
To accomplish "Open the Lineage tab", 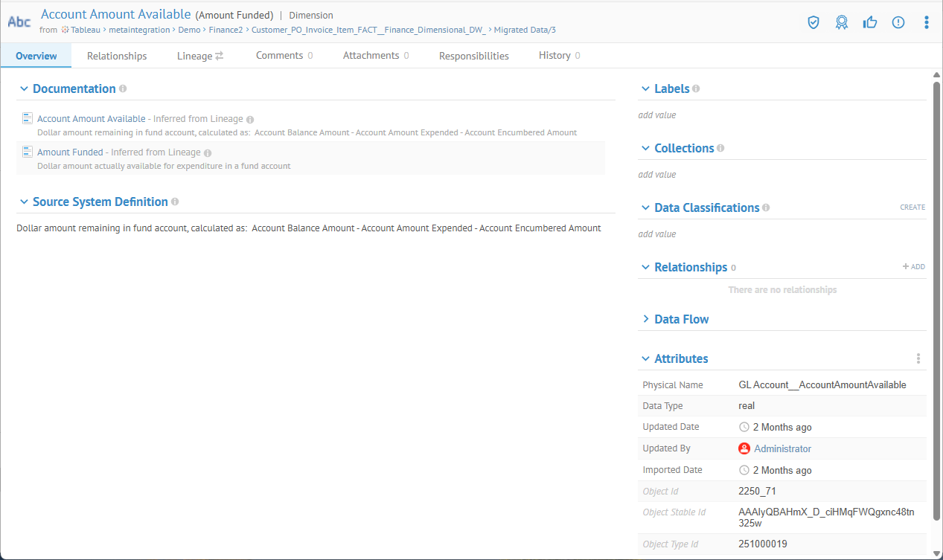I will [x=199, y=56].
